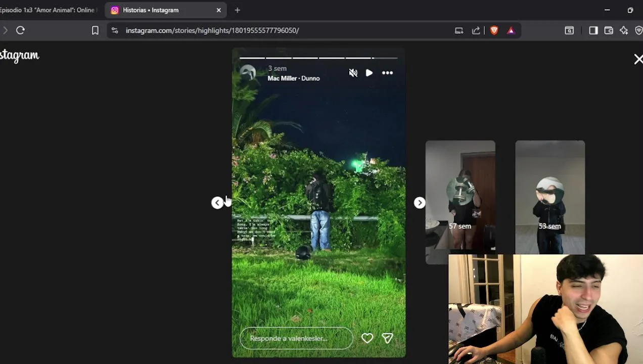Click the reply field 'Responde a valenkesler...'
Screen dimensions: 643x364
296,338
